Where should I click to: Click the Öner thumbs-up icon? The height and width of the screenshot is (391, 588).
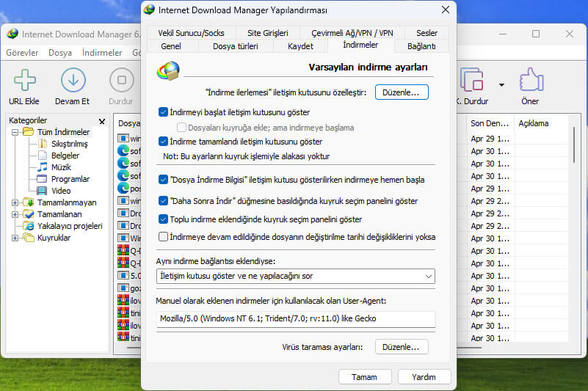531,79
